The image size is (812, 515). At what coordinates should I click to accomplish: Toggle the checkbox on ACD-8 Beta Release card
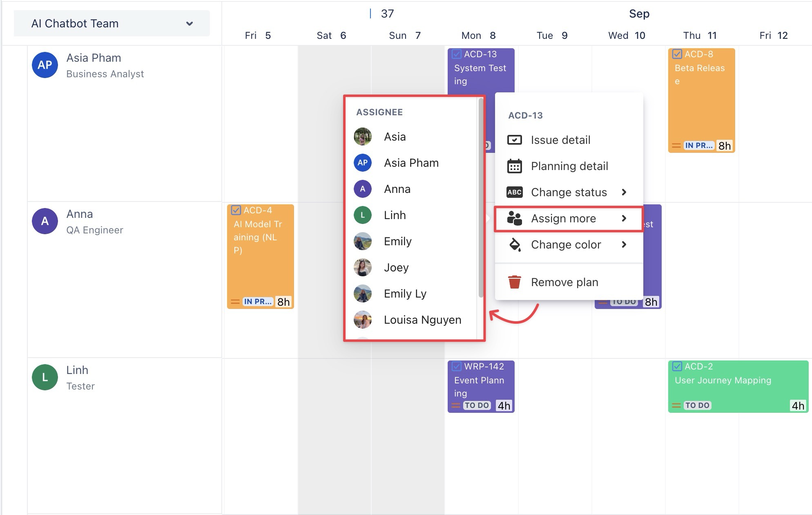point(677,54)
